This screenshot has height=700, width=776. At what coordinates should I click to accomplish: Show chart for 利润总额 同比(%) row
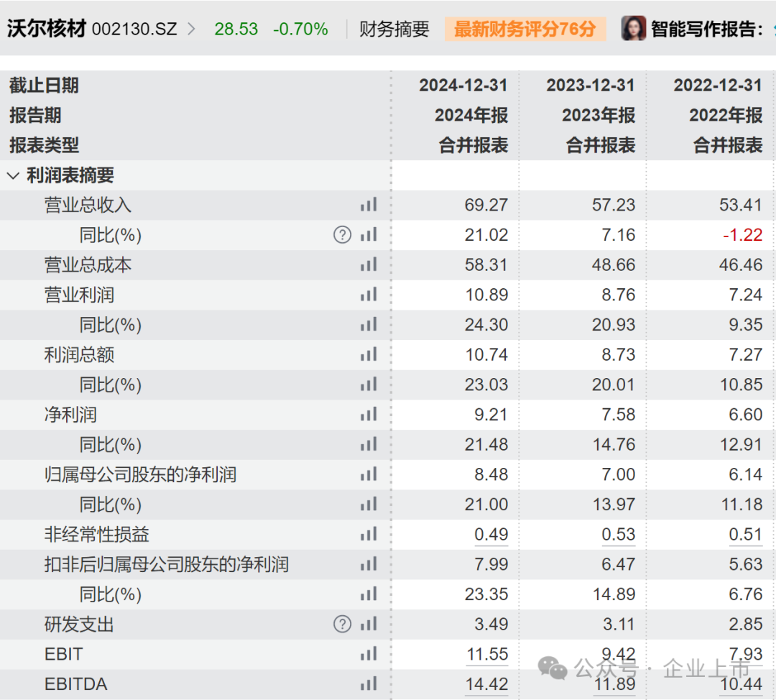pos(369,384)
